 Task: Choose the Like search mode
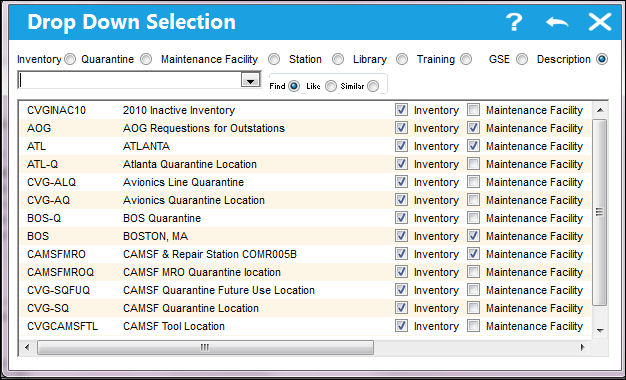(331, 86)
